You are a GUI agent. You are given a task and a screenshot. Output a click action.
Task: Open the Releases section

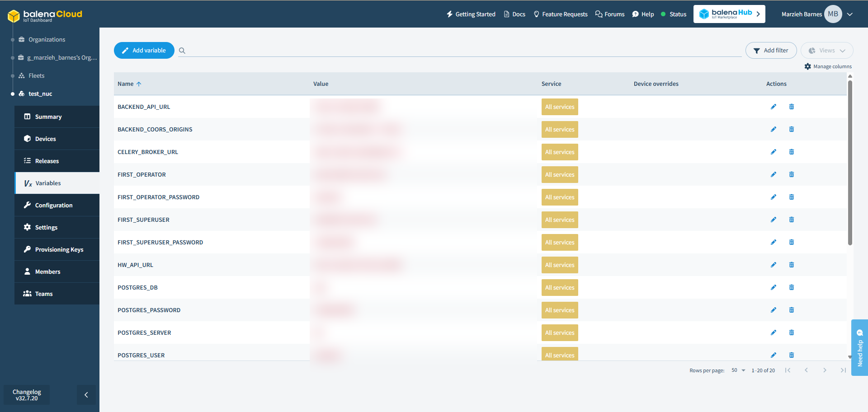57,161
